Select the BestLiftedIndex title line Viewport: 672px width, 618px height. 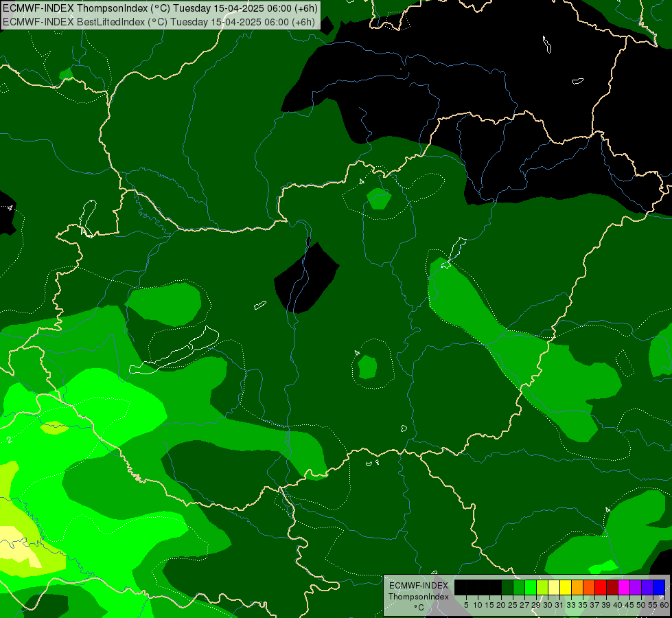(x=159, y=22)
